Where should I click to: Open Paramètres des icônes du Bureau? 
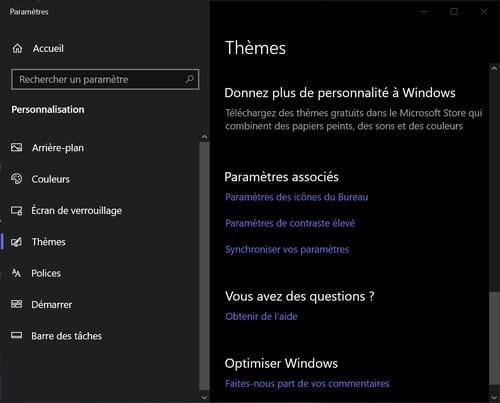pos(297,197)
